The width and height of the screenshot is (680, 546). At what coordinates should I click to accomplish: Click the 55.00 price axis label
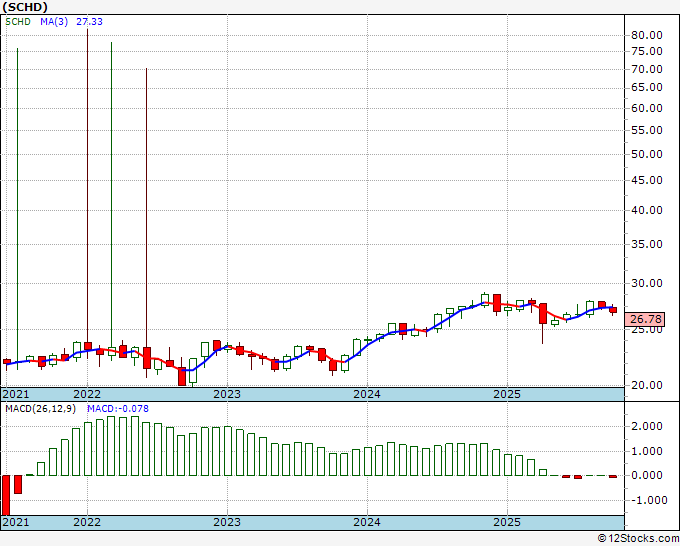647,130
